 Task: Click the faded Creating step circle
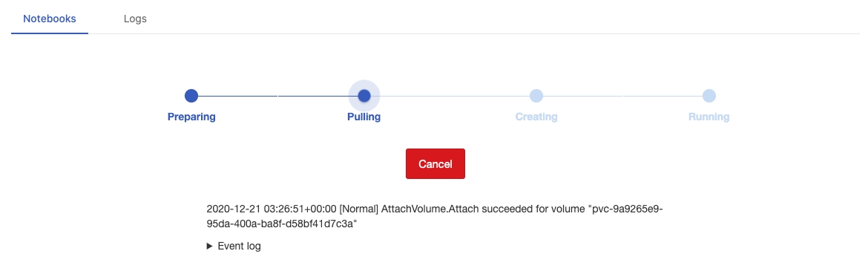pos(536,96)
